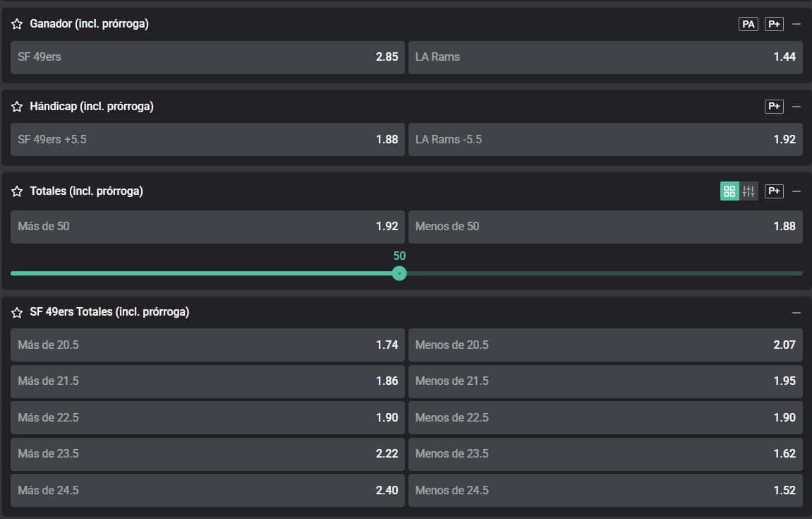812x519 pixels.
Task: Collapse the Ganador market section
Action: click(x=796, y=24)
